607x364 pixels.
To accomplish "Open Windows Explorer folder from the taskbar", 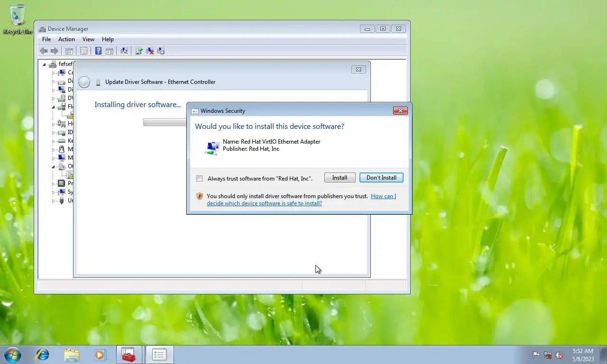I will point(72,355).
